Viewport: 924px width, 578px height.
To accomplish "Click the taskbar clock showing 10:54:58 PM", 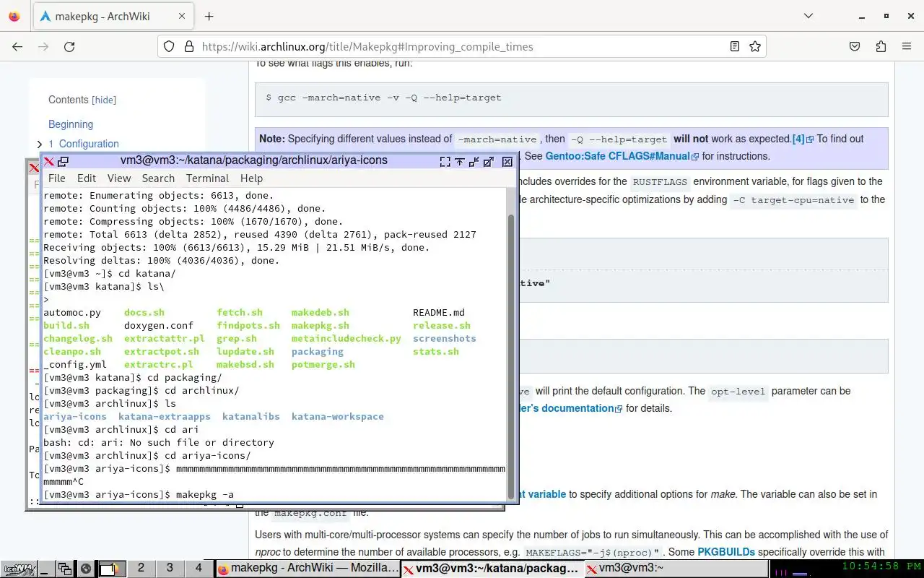I will pos(881,566).
